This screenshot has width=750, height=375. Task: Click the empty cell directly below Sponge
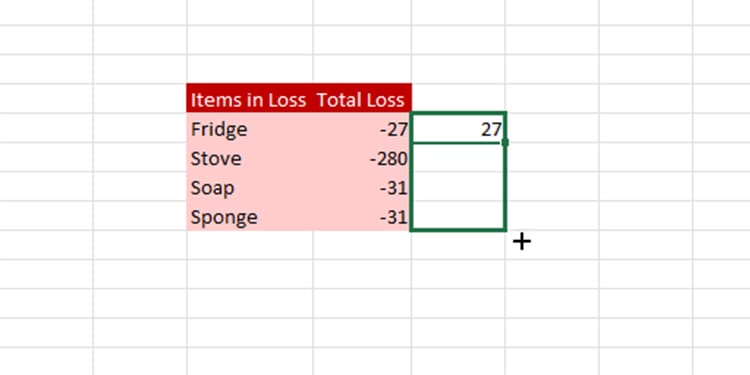click(x=250, y=245)
